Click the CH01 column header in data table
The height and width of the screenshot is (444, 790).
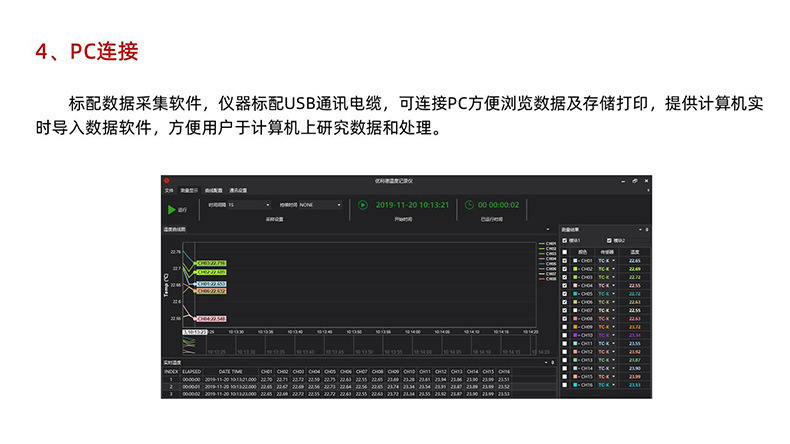coord(267,371)
